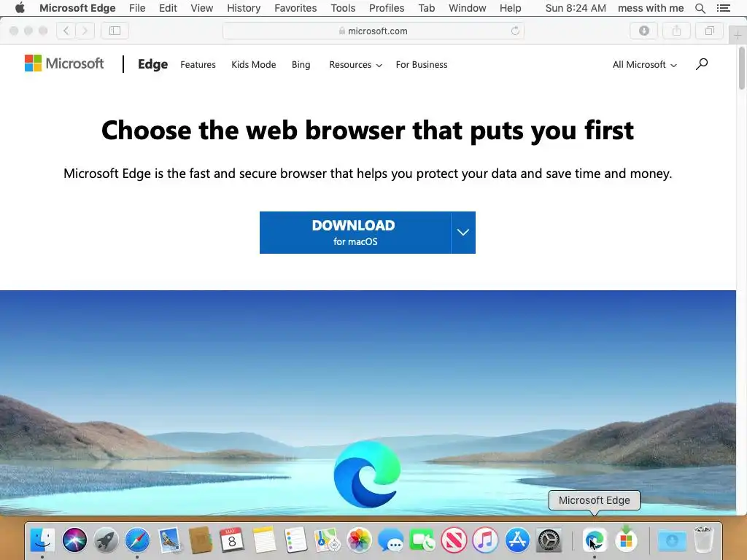Expand the All Microsoft dropdown
Image resolution: width=747 pixels, height=560 pixels.
645,65
